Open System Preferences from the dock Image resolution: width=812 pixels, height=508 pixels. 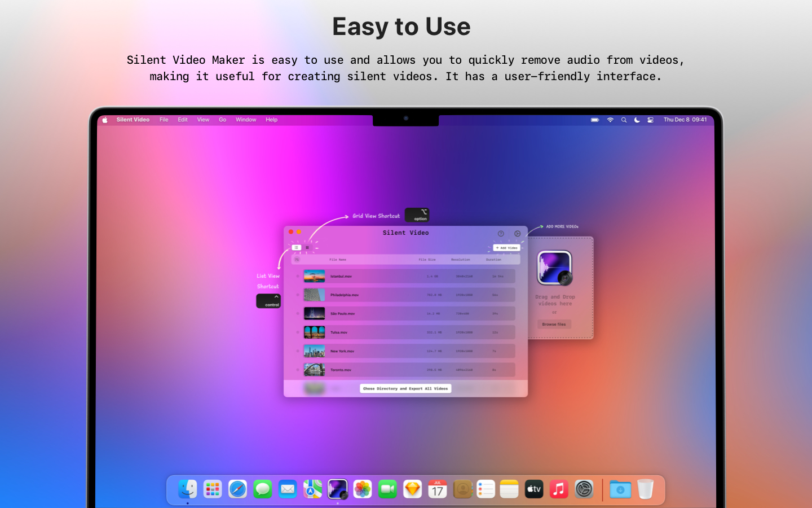[x=584, y=489]
